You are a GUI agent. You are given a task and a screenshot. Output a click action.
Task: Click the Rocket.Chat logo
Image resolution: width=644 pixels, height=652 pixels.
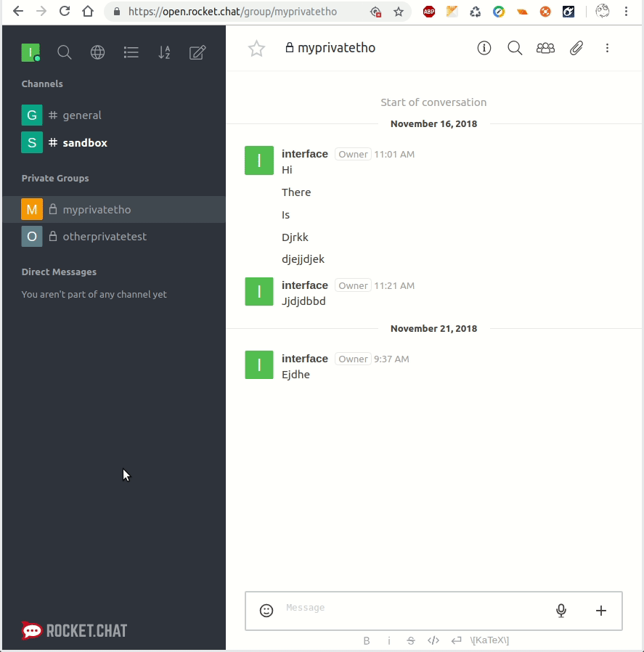coord(74,630)
